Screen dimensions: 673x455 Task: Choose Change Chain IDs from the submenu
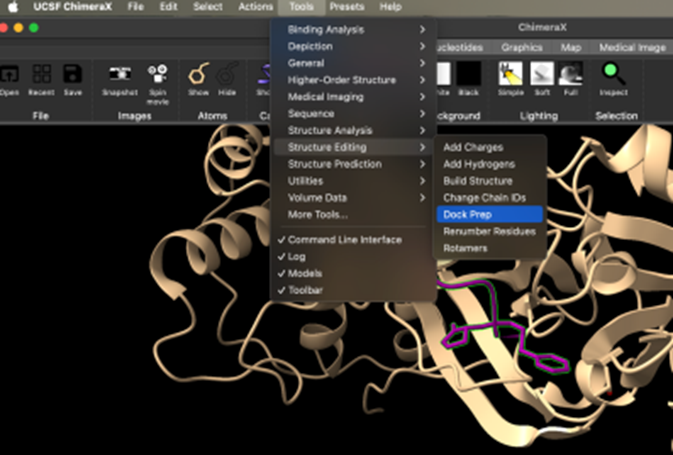click(490, 197)
